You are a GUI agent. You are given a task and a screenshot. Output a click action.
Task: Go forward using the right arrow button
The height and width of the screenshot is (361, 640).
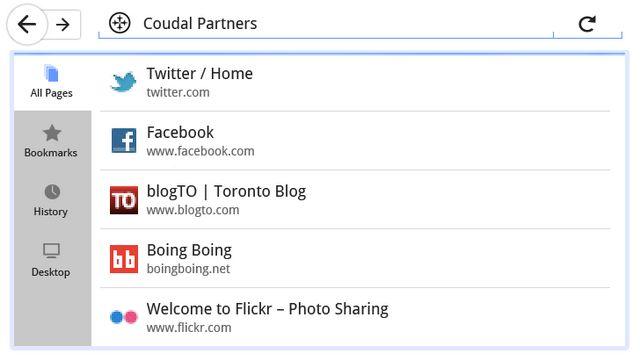[63, 25]
